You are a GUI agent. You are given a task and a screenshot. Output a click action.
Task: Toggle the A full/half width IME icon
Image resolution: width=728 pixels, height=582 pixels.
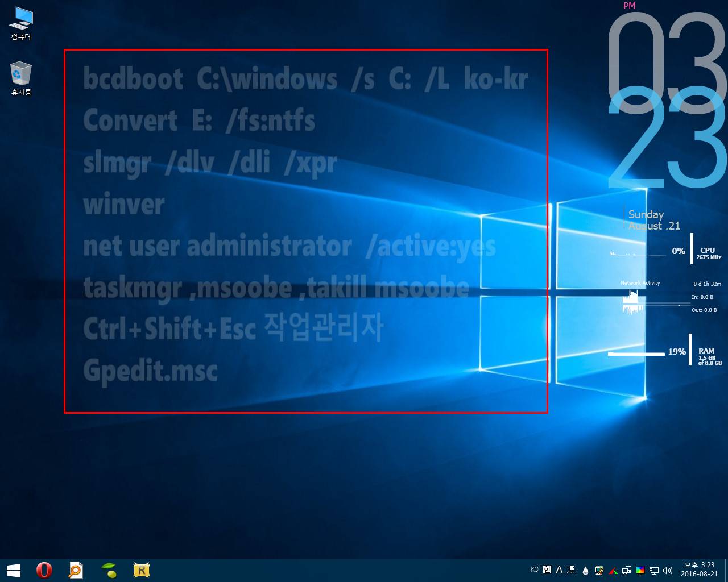coord(559,569)
